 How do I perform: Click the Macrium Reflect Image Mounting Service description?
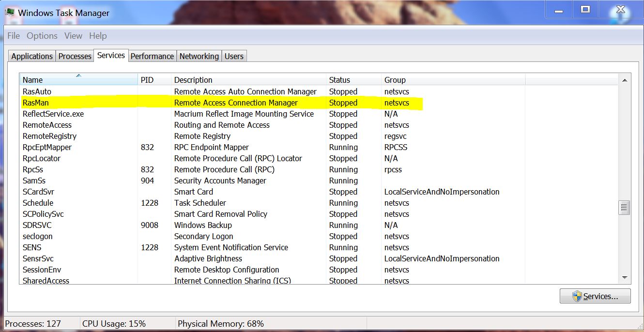244,114
